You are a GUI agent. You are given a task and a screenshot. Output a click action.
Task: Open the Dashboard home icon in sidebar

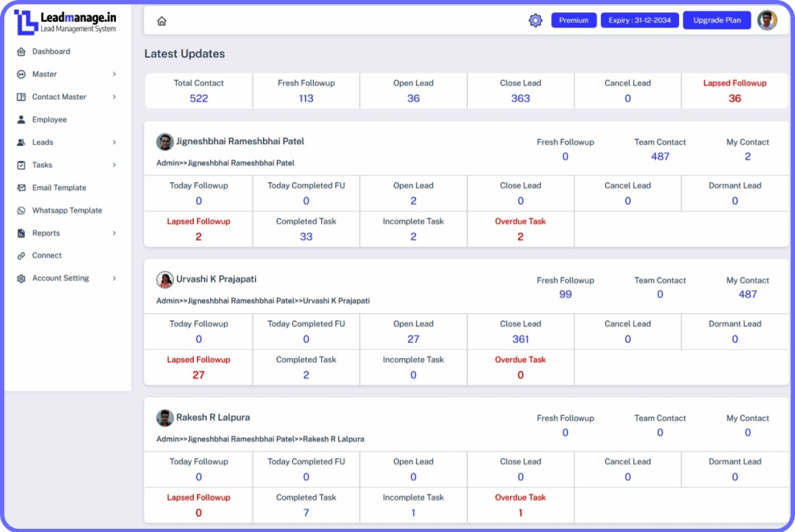tap(21, 52)
